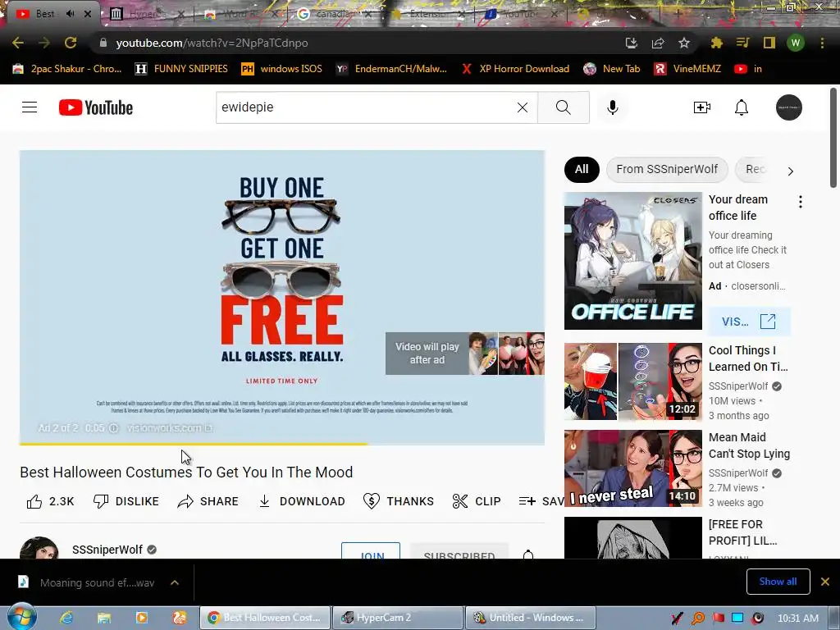Reload the YouTube page
The image size is (840, 630).
tap(71, 43)
